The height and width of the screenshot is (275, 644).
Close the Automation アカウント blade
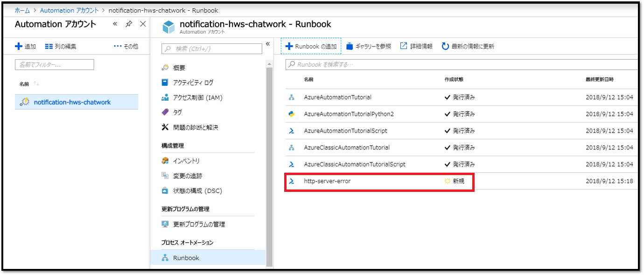143,24
